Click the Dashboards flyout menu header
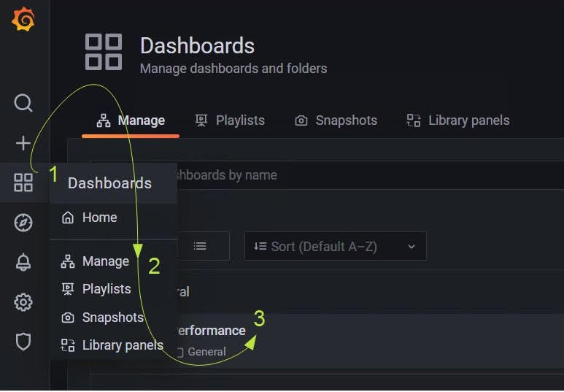Screen dimensions: 564x392 point(114,183)
